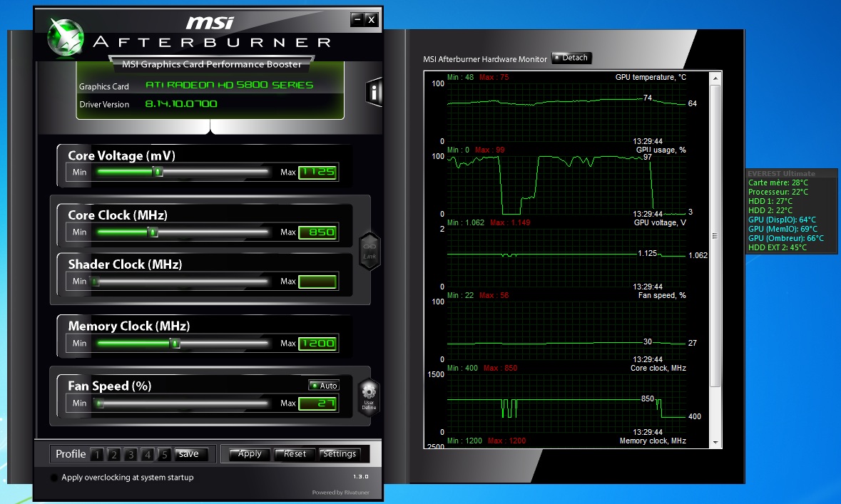Detach the Hardware Monitor panel

[x=571, y=58]
